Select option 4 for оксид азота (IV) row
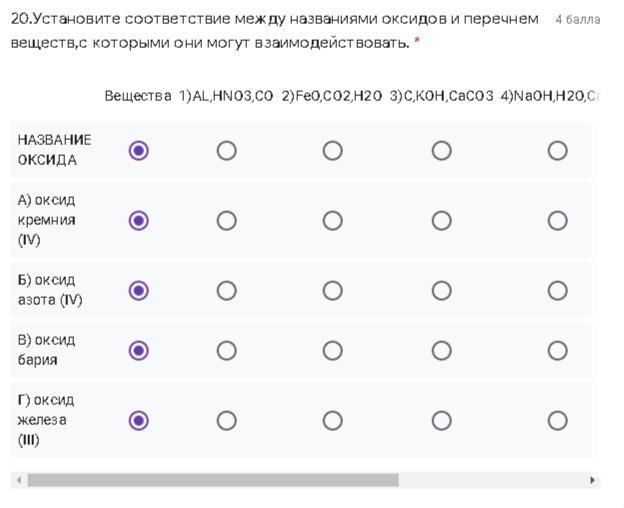624x508 pixels. click(558, 290)
